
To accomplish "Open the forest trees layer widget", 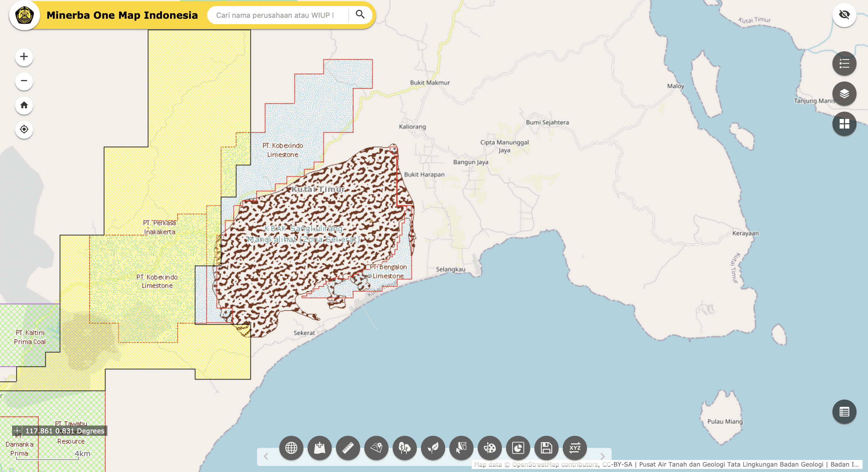I will click(x=404, y=448).
